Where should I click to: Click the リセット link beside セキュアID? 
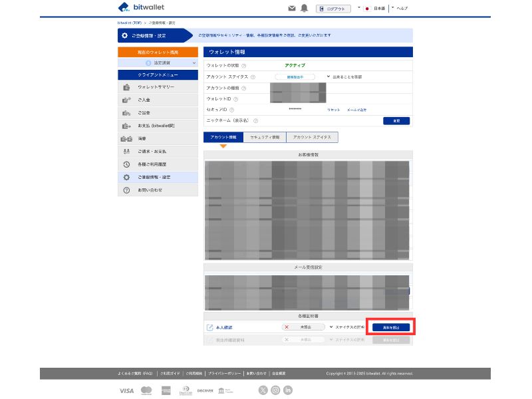[333, 108]
